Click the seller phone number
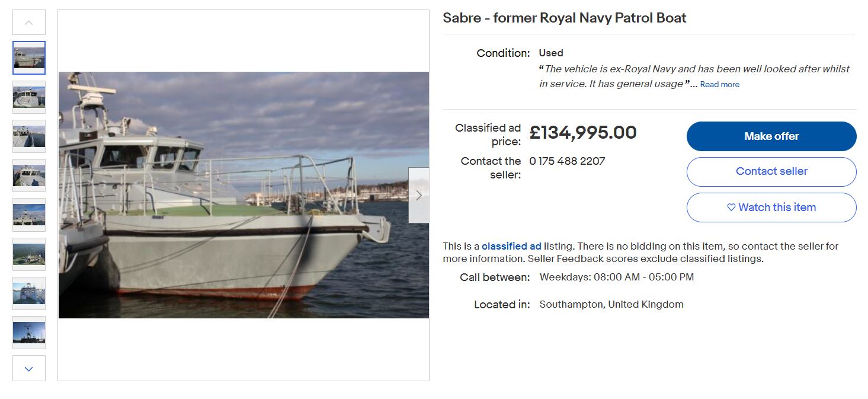The width and height of the screenshot is (868, 399). pos(567,161)
